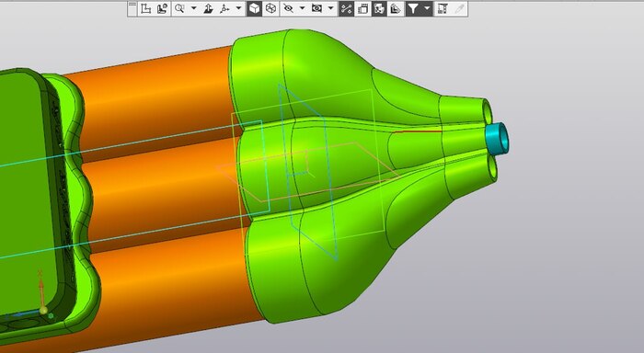Select the zoom magnifier tool
The width and height of the screenshot is (644, 353).
coord(179,8)
